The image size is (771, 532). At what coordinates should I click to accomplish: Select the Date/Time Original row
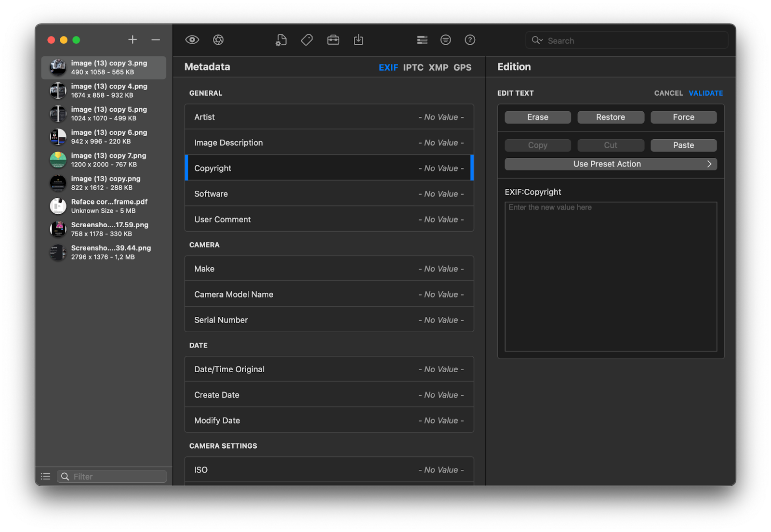pos(329,369)
